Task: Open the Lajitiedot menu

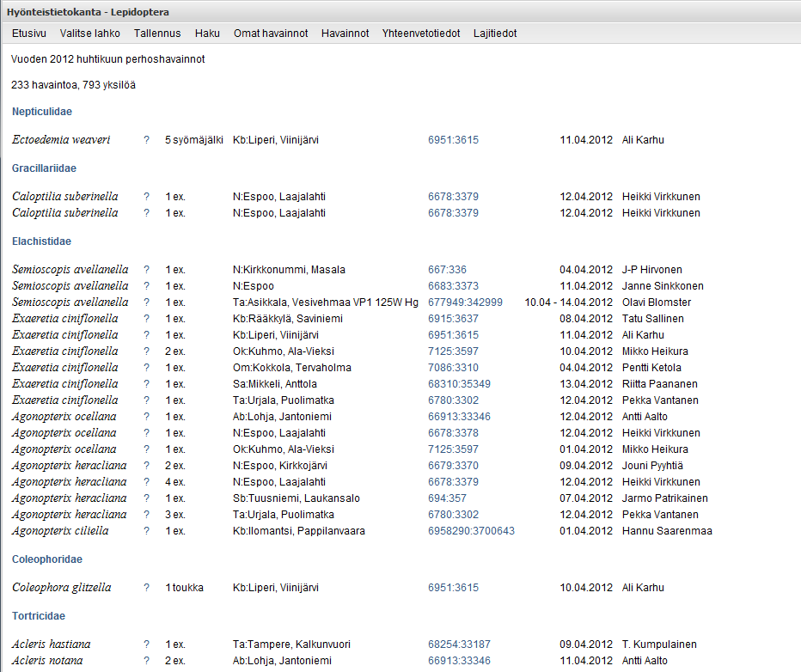Action: (x=495, y=34)
